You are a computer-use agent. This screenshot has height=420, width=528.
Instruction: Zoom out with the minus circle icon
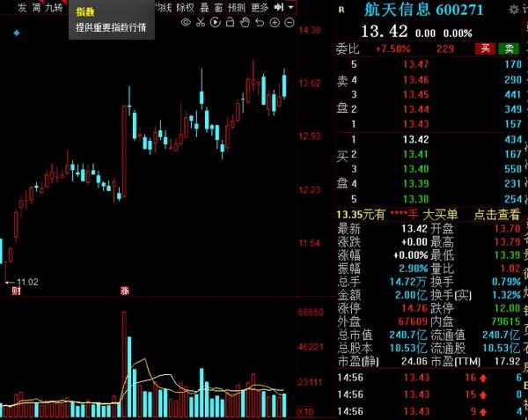(290, 23)
